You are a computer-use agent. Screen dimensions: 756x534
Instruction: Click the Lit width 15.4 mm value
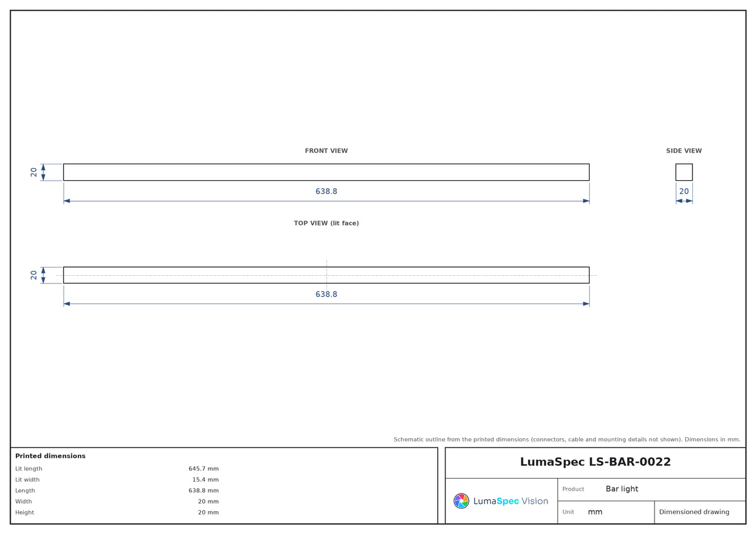point(205,480)
